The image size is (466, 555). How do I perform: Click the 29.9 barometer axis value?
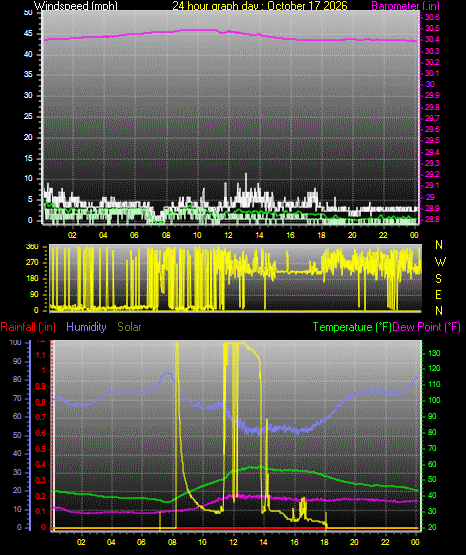[432, 95]
